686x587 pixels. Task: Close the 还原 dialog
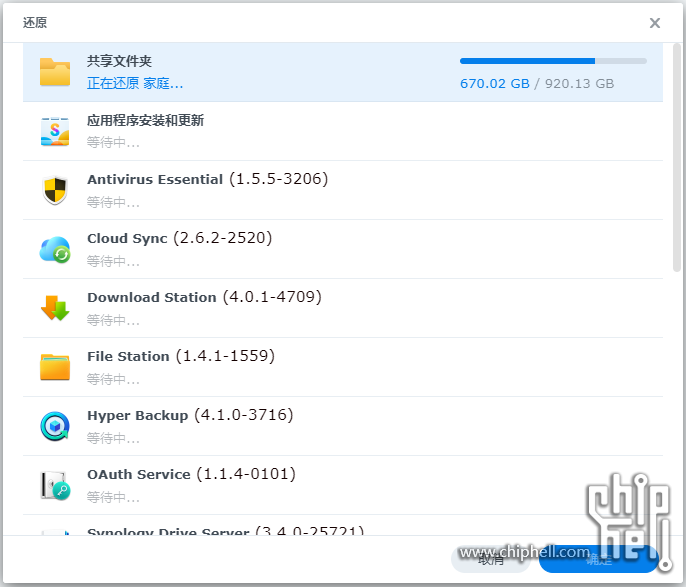tap(654, 23)
